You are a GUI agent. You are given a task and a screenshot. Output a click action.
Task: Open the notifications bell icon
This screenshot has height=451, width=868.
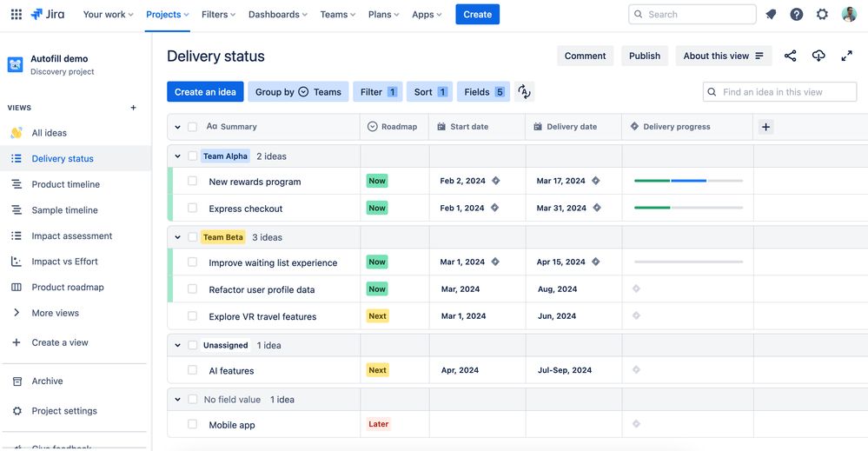[x=771, y=15]
